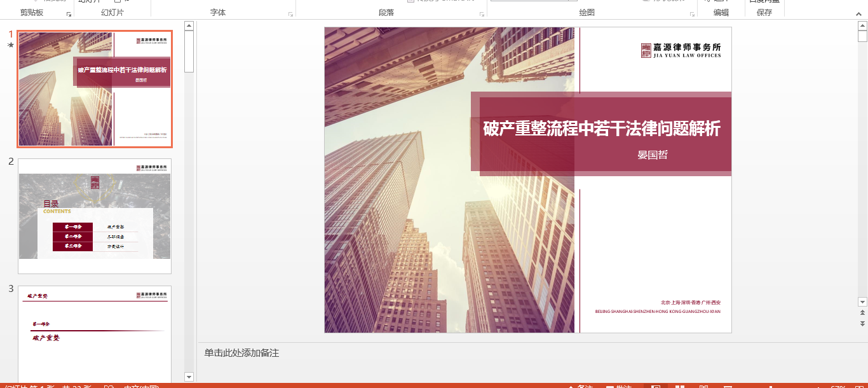Toggle the 批注 comments button in status bar
This screenshot has width=868, height=388.
pos(618,386)
